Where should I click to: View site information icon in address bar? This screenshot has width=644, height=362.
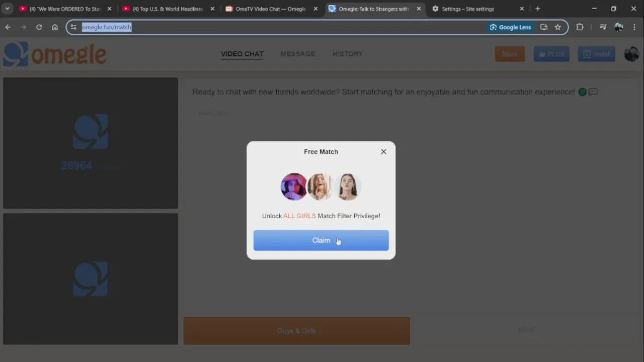73,27
